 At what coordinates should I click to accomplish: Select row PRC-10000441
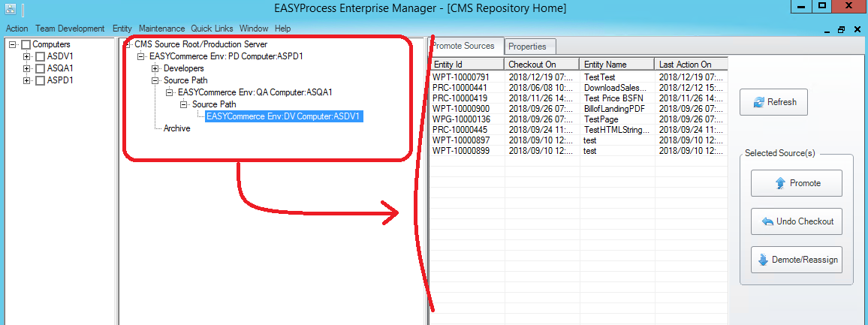[x=578, y=88]
